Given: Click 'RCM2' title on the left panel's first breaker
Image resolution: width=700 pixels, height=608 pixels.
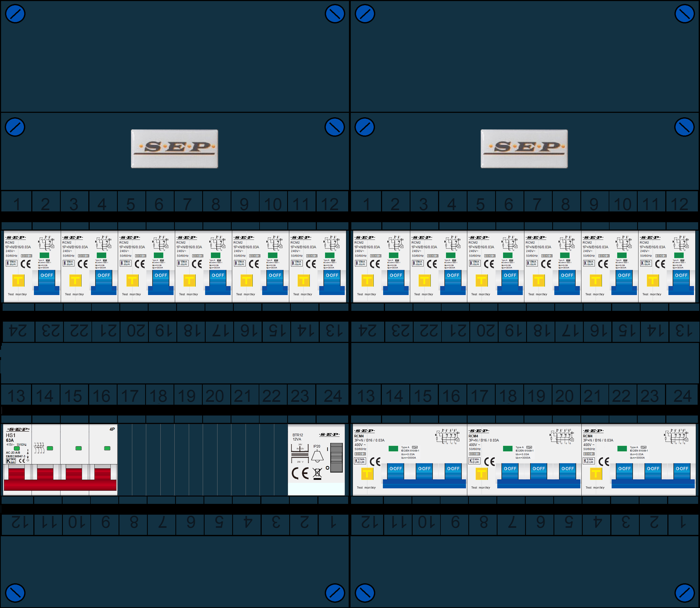Looking at the screenshot, I should [x=10, y=242].
